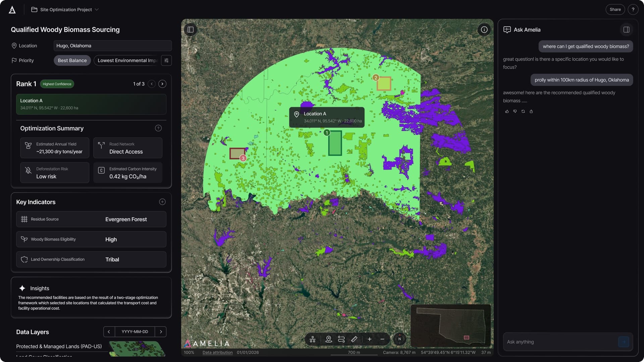Reset map orientation with the compass
The image size is (644, 362).
click(x=399, y=339)
